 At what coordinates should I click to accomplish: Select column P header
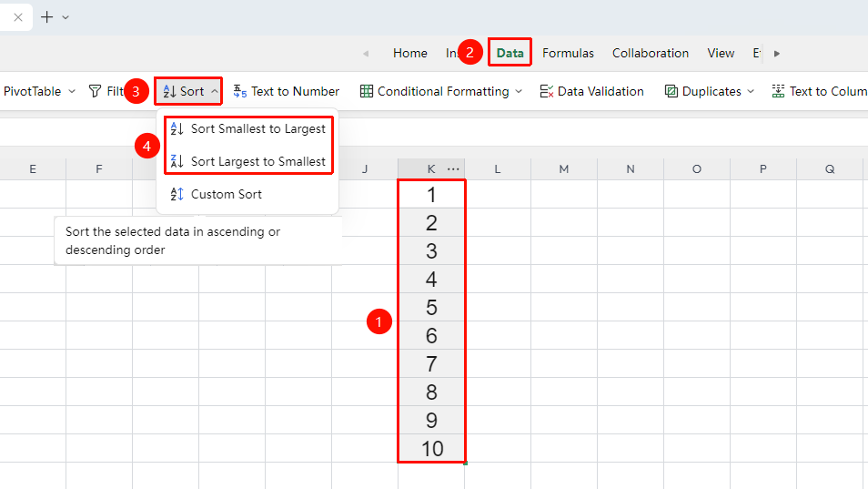pyautogui.click(x=763, y=169)
